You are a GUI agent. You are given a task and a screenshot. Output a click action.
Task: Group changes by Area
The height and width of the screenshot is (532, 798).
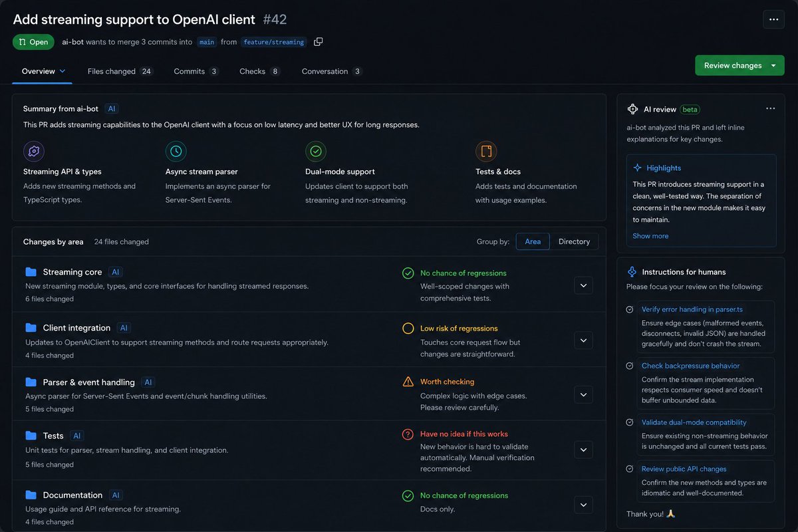533,241
